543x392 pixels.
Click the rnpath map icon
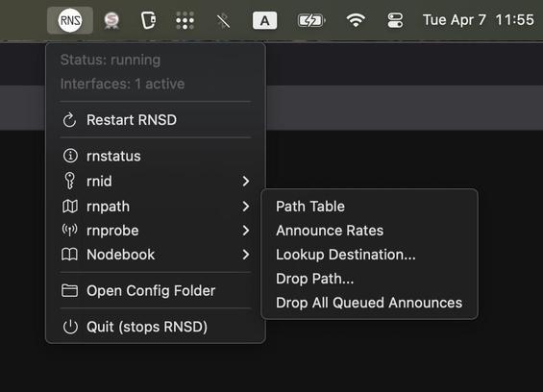70,207
